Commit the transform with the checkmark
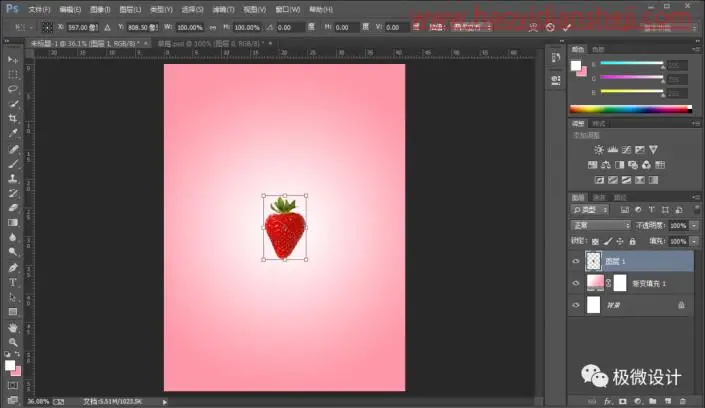This screenshot has width=705, height=408. click(567, 27)
